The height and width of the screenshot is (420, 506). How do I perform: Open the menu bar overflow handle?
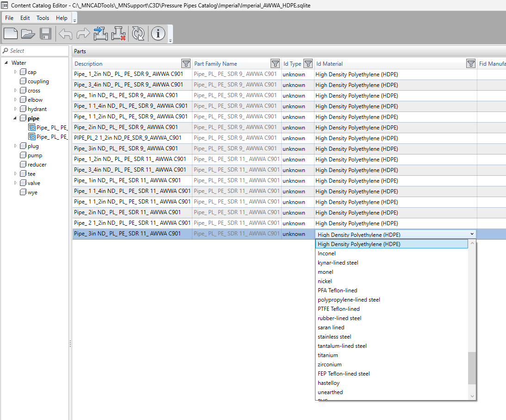coord(74,19)
